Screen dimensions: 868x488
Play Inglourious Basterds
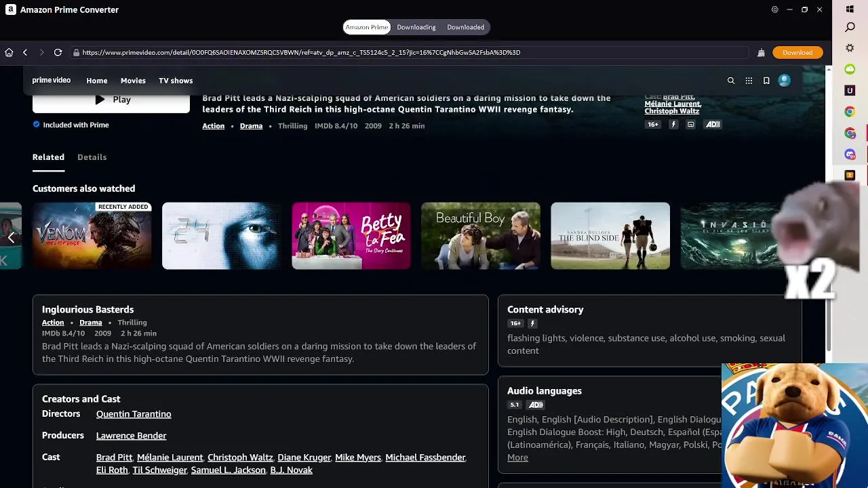click(111, 102)
